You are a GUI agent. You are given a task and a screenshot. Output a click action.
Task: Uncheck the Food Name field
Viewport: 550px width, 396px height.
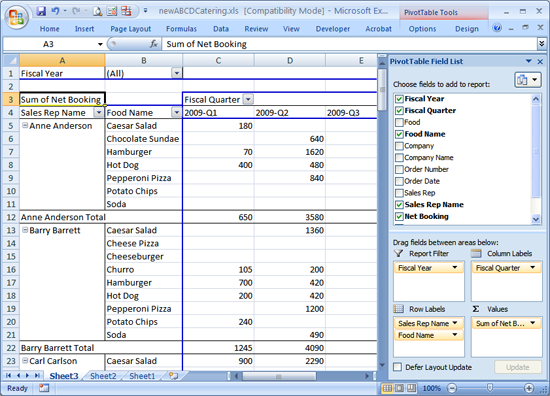pos(399,134)
